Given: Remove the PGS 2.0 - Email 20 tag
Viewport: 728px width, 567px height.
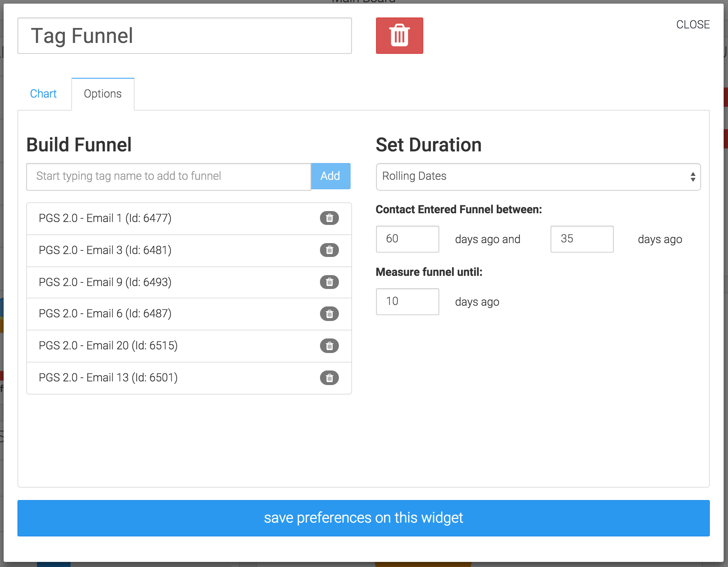Looking at the screenshot, I should pyautogui.click(x=329, y=346).
